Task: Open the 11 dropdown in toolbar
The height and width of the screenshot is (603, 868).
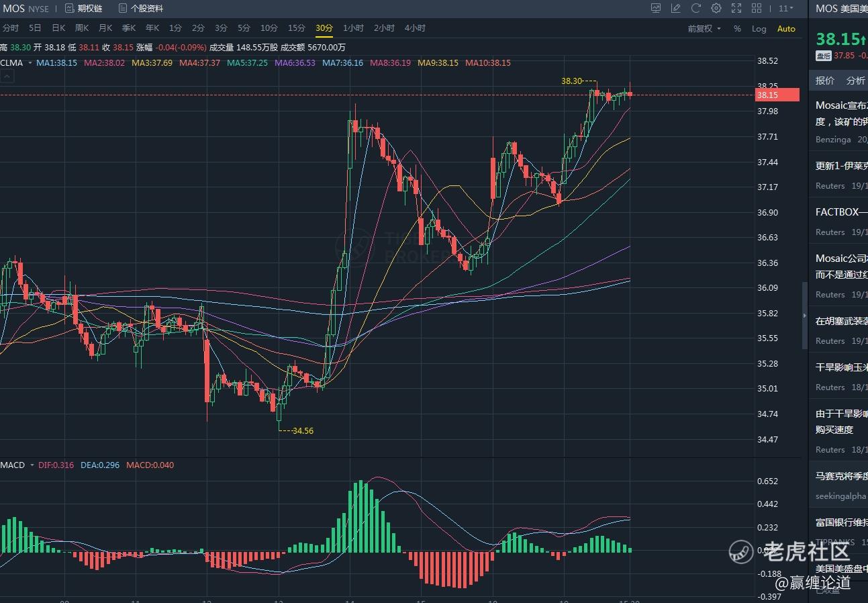Action: point(785,9)
